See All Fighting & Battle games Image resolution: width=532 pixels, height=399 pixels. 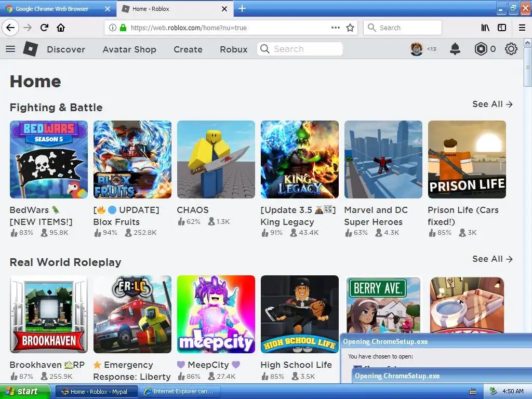(x=493, y=104)
